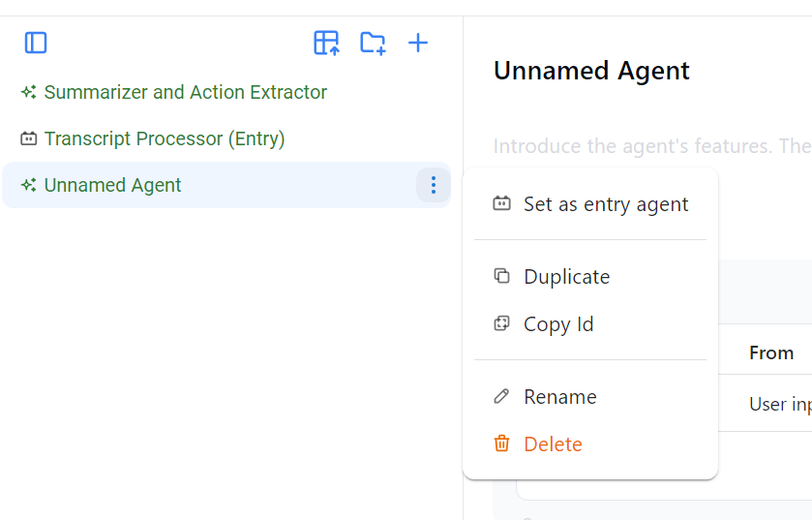Choose Rename from the context menu
The width and height of the screenshot is (812, 520).
coord(559,396)
